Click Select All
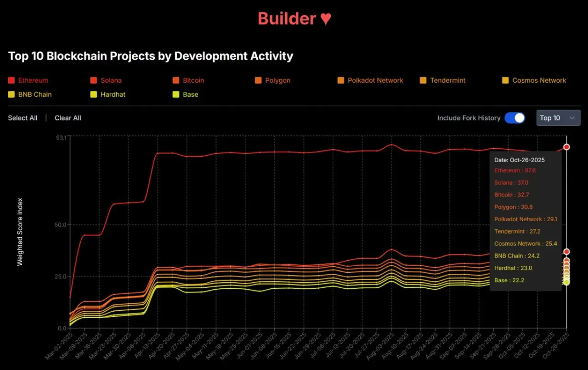588x370 pixels. (23, 118)
